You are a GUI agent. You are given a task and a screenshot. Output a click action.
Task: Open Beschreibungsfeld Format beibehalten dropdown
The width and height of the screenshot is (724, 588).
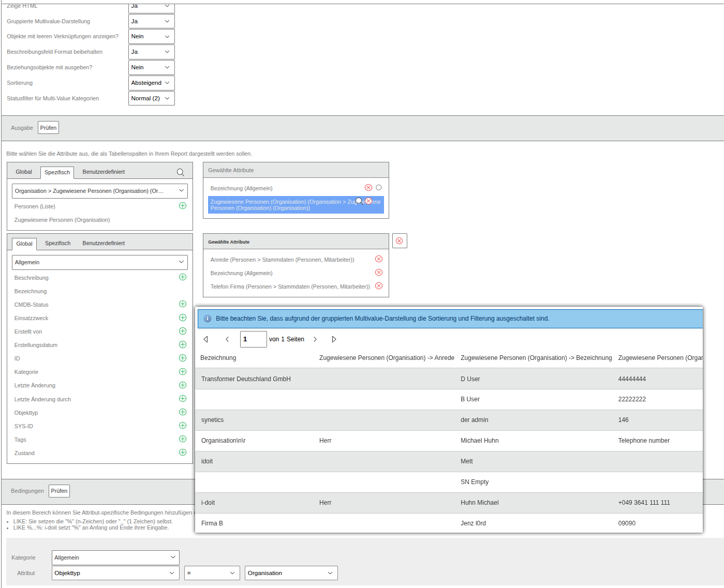click(152, 52)
